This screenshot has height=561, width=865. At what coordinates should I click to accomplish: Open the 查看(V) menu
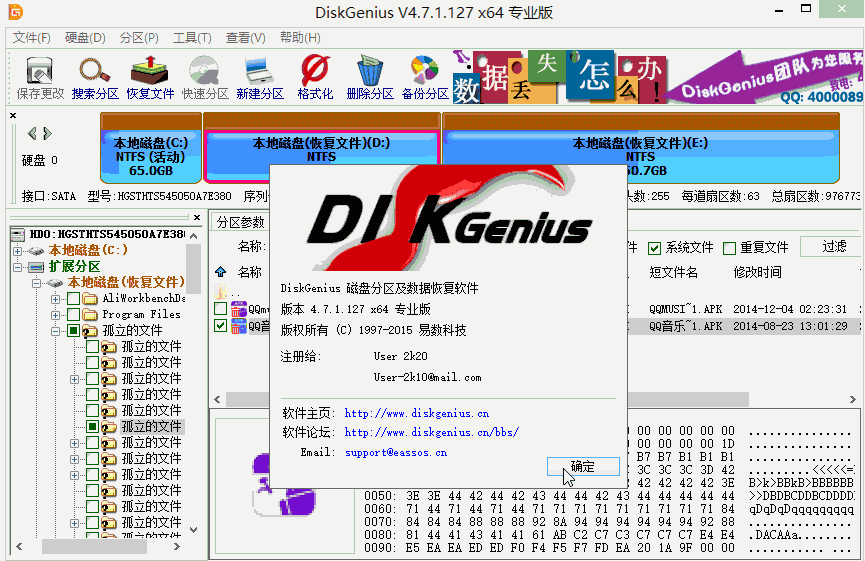pyautogui.click(x=245, y=38)
